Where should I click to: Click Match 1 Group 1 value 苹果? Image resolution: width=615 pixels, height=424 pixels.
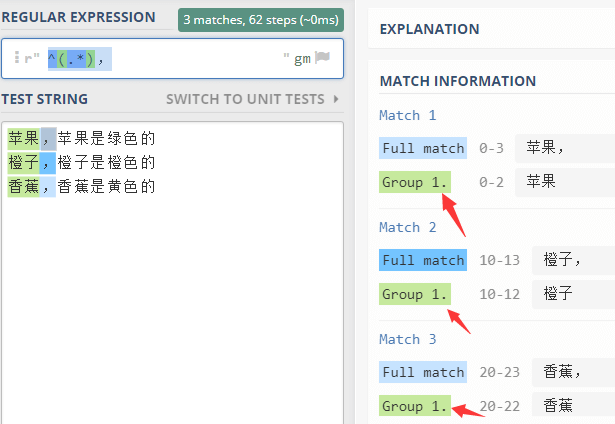click(541, 182)
